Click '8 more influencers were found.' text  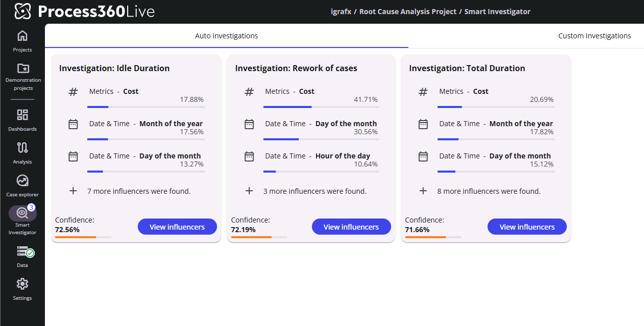pyautogui.click(x=489, y=191)
